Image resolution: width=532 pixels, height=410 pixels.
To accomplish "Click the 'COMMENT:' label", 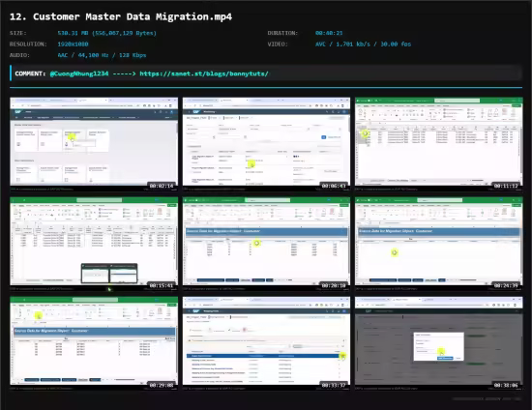I will click(x=30, y=73).
